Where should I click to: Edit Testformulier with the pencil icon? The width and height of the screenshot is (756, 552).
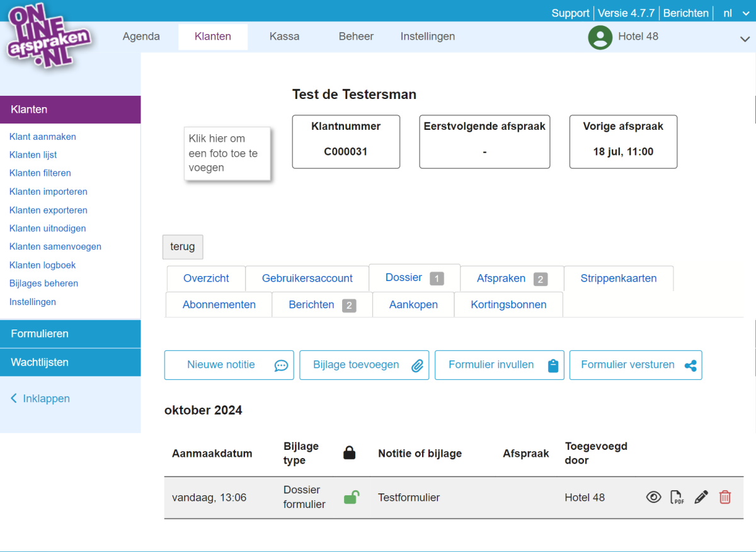tap(701, 497)
